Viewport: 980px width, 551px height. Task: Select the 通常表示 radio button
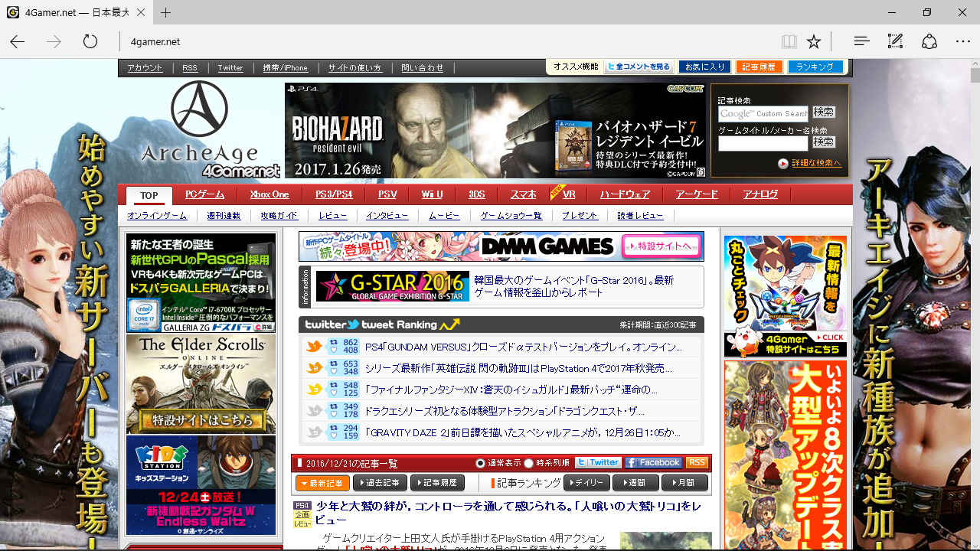click(481, 463)
